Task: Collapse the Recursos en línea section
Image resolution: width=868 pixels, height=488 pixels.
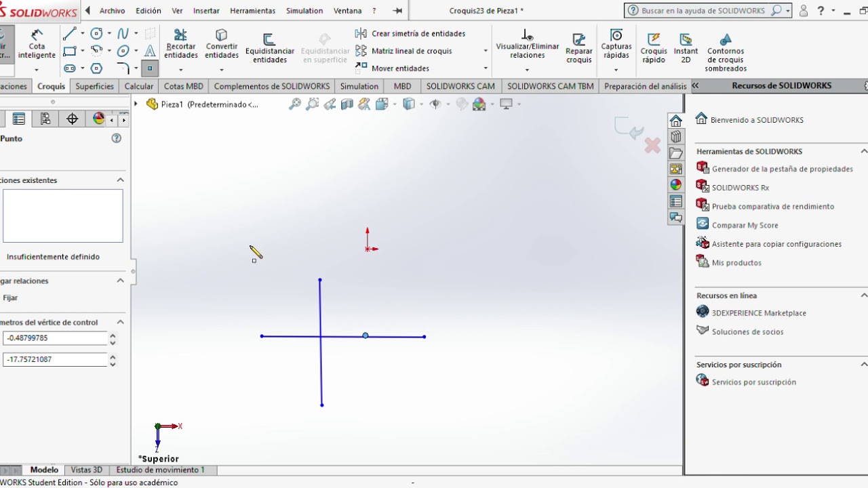Action: tap(864, 296)
